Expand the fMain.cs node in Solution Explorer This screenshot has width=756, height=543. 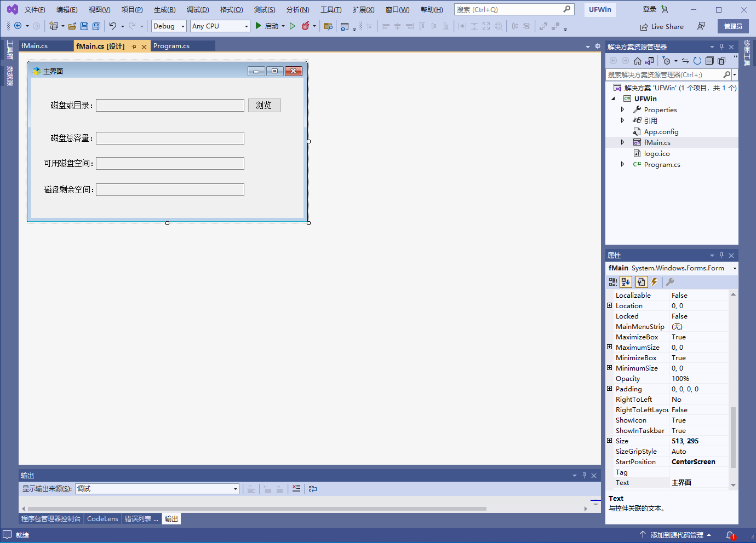622,142
